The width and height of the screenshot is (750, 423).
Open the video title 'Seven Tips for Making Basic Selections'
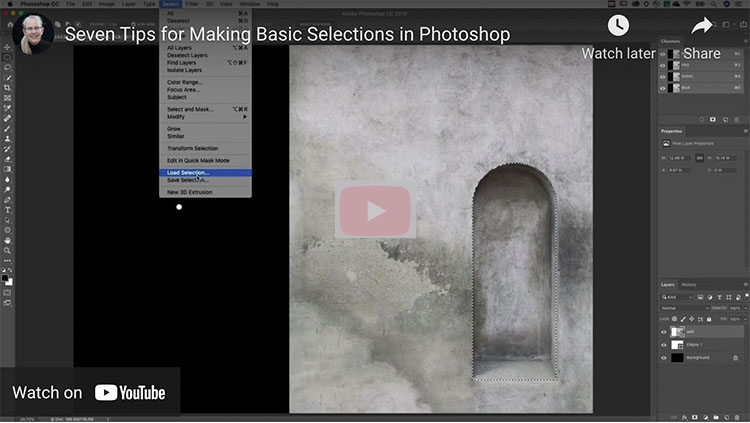(287, 34)
